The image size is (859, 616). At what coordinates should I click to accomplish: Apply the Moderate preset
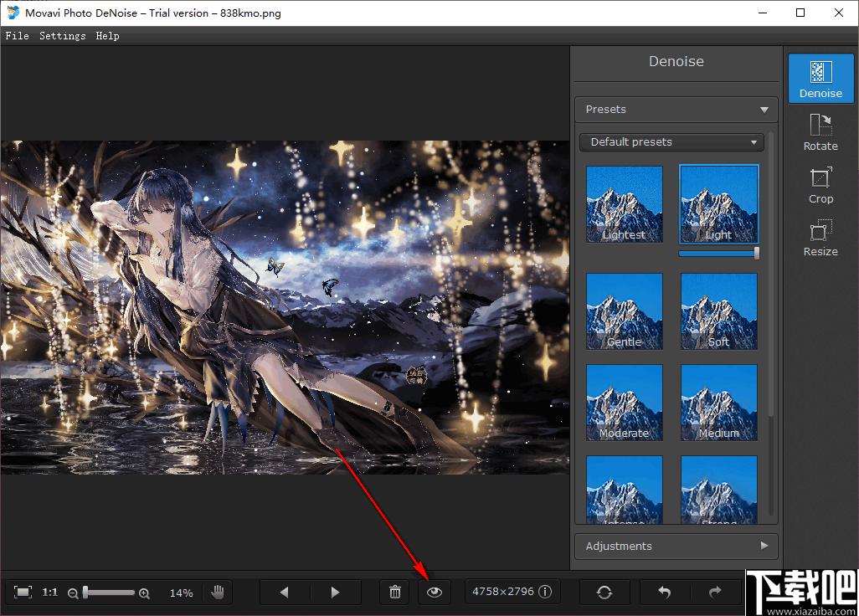625,403
